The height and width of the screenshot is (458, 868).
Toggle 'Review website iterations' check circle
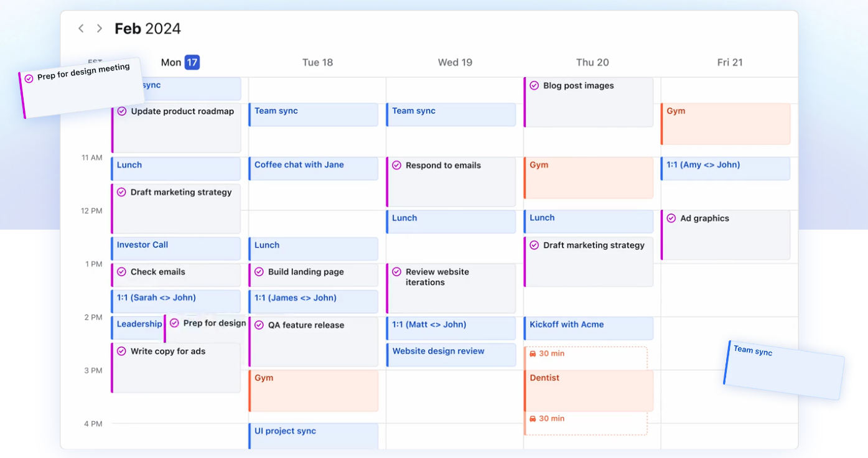point(397,272)
